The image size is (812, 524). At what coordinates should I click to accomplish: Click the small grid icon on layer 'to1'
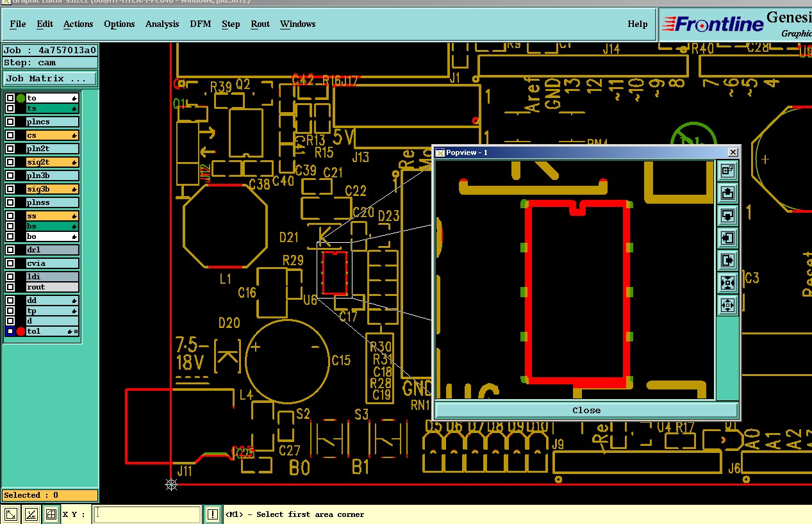click(76, 331)
